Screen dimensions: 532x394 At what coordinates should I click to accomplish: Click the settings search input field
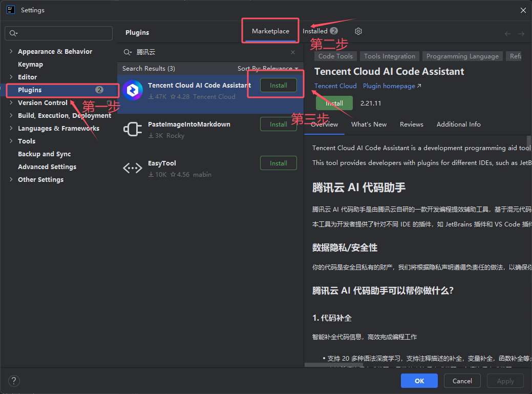pos(58,33)
